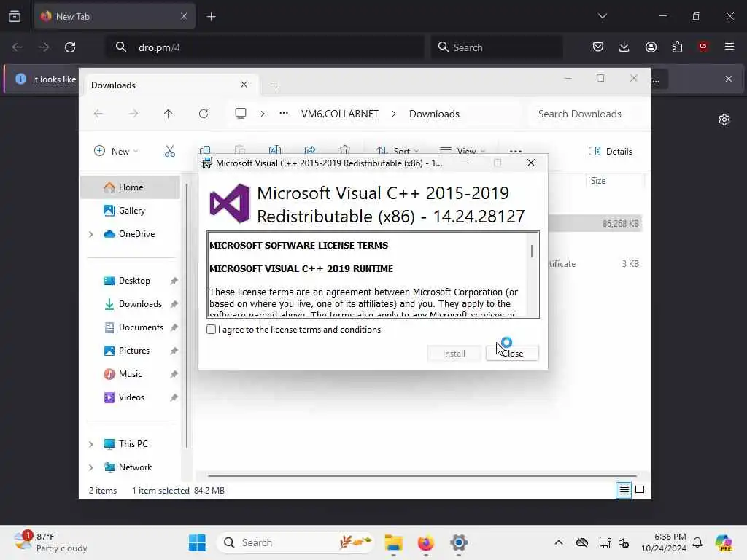Click the browser Search box
This screenshot has height=560, width=747.
[496, 47]
